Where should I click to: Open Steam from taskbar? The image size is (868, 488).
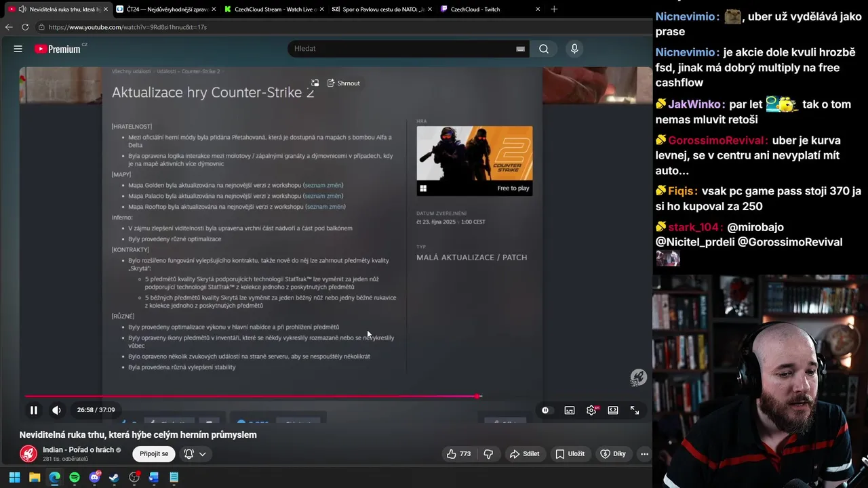click(114, 477)
